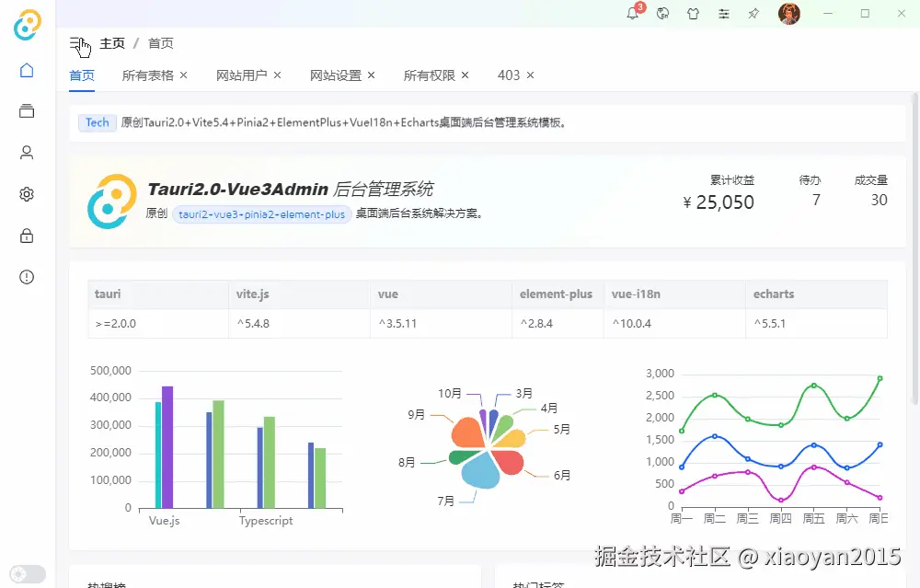This screenshot has width=920, height=588.
Task: Click the element-plus column header
Action: click(556, 294)
